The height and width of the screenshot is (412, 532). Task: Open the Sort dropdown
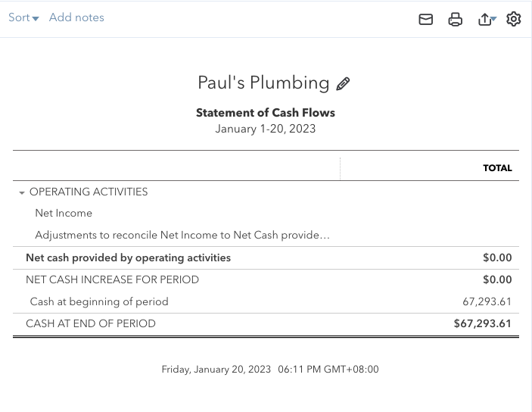click(x=23, y=17)
